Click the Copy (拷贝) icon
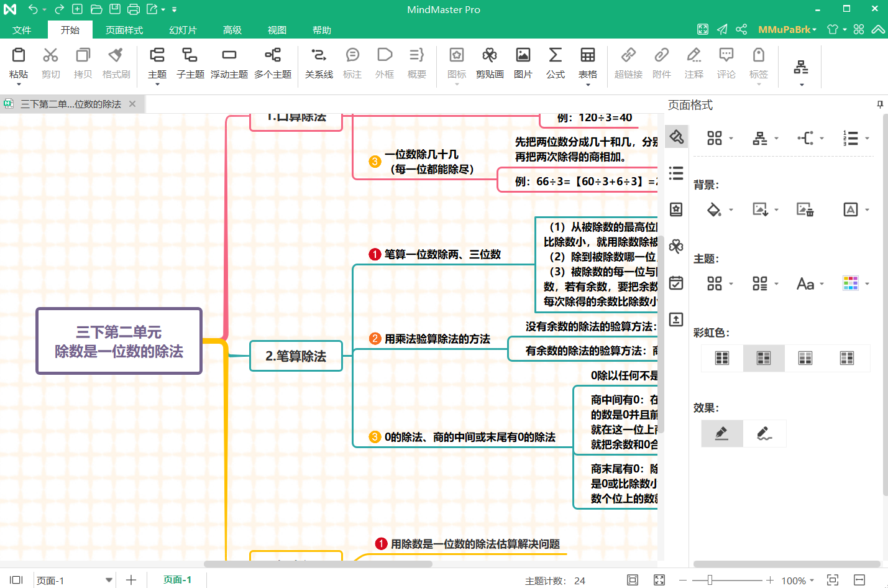The height and width of the screenshot is (588, 888). click(x=83, y=55)
